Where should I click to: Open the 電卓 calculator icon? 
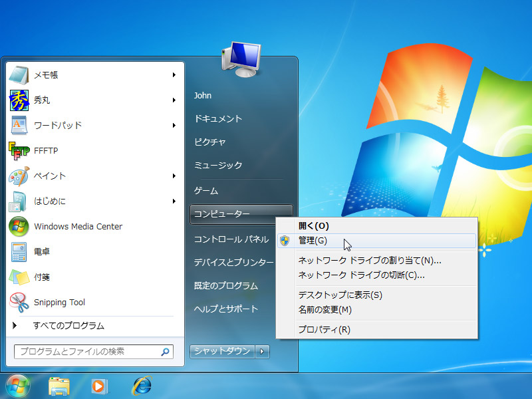pyautogui.click(x=19, y=252)
